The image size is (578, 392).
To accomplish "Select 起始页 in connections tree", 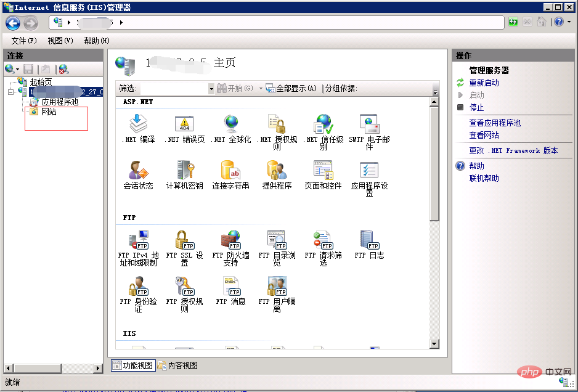I will click(x=41, y=82).
